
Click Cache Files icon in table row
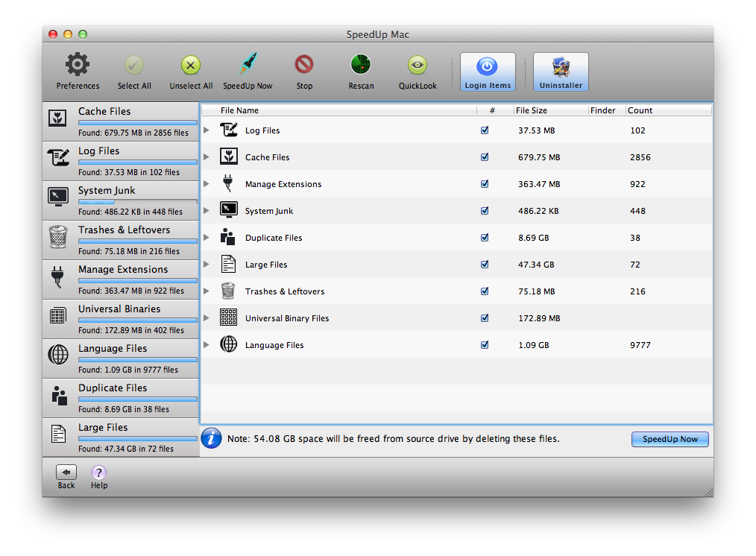point(229,157)
